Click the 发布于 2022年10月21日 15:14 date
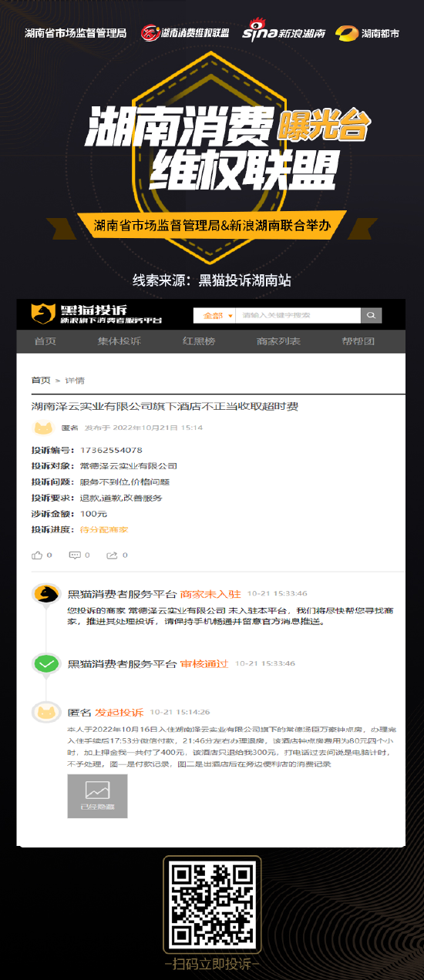This screenshot has width=424, height=980. coord(143,427)
